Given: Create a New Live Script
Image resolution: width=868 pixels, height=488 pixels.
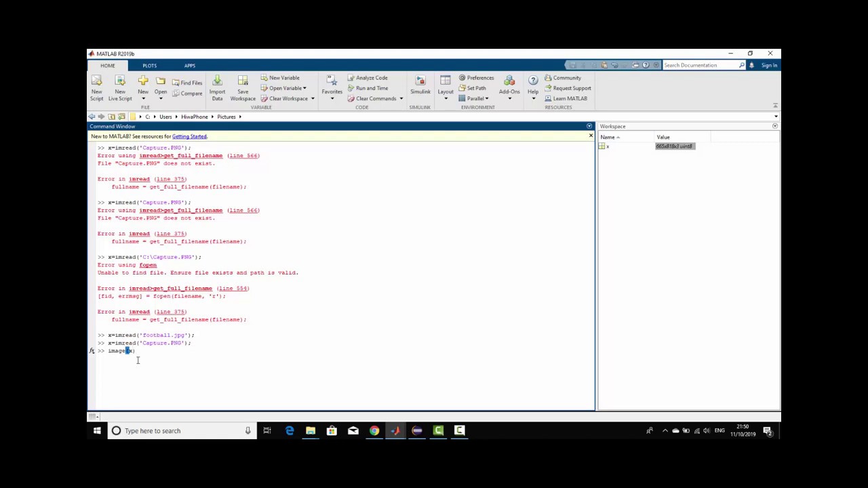Looking at the screenshot, I should click(120, 88).
